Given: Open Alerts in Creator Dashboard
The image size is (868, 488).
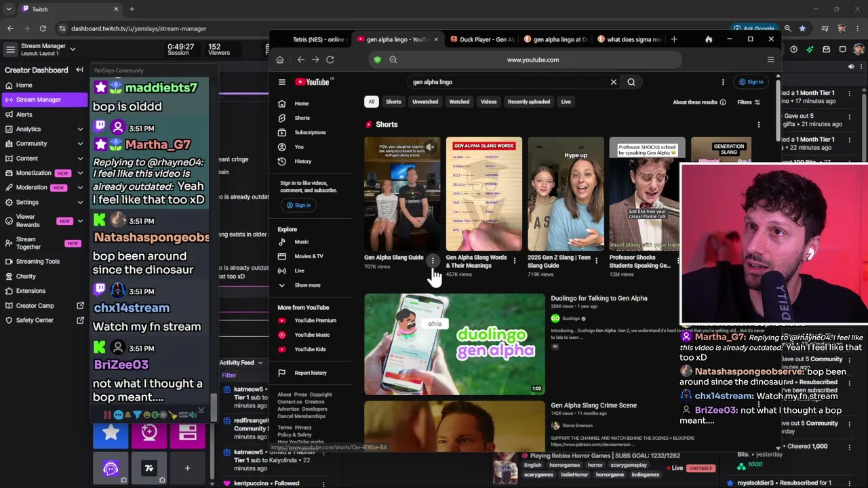Looking at the screenshot, I should pos(24,115).
